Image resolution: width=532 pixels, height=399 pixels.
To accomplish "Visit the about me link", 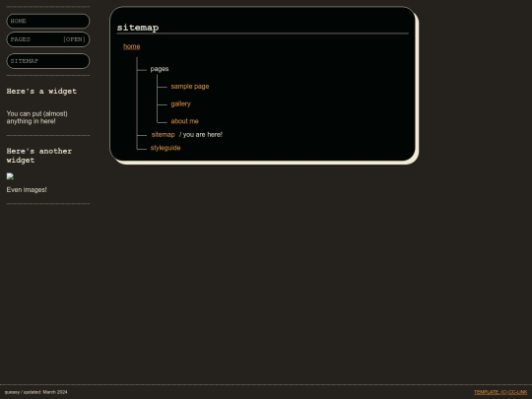I will (184, 121).
